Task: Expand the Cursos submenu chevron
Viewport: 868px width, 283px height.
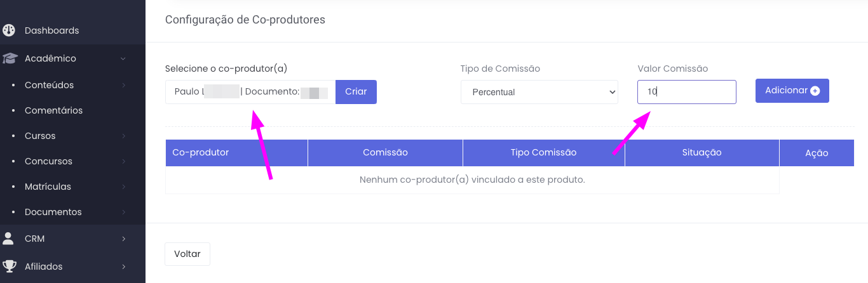Action: 123,136
